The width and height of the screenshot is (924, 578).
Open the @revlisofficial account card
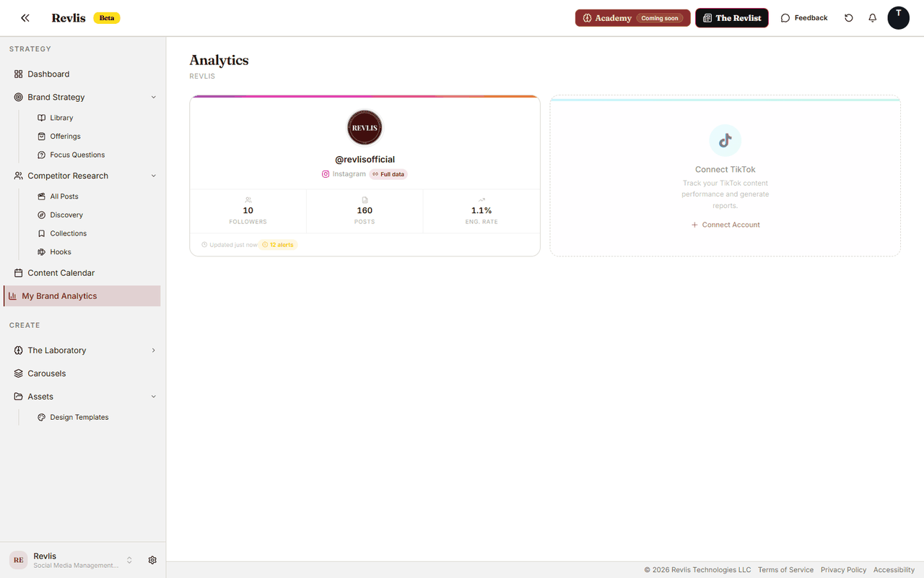365,176
